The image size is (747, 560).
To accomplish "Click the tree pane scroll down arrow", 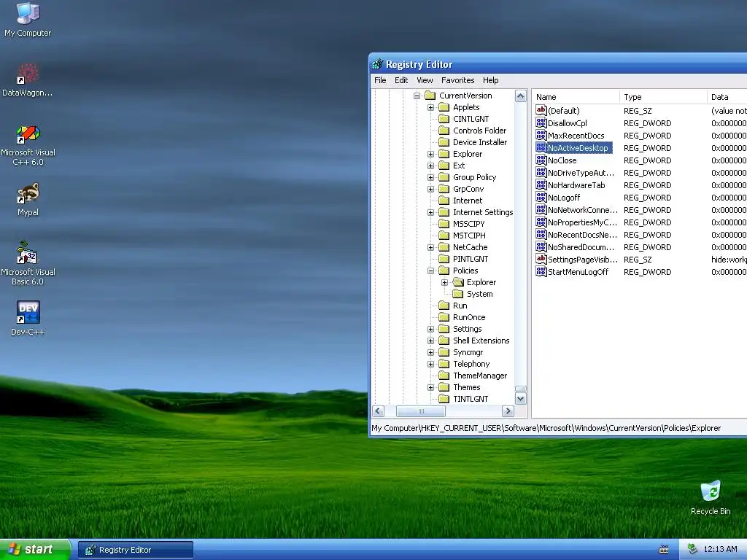I will (x=521, y=399).
